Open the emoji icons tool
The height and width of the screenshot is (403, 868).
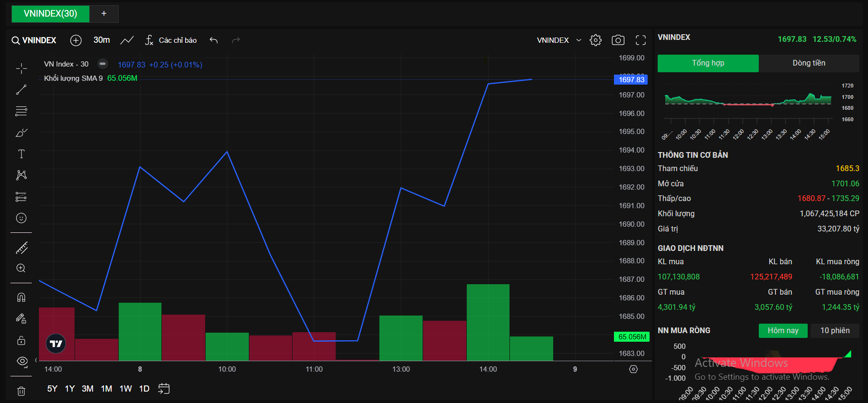coord(21,218)
